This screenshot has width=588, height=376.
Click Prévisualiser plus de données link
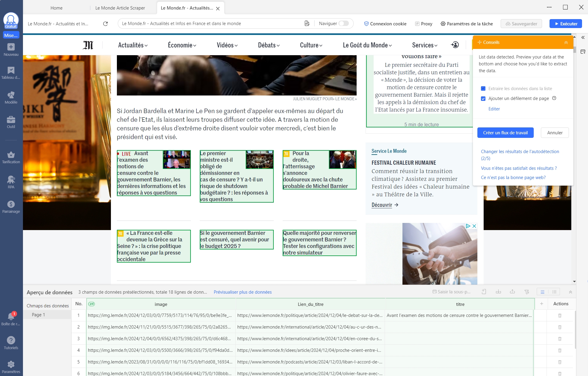click(x=242, y=292)
